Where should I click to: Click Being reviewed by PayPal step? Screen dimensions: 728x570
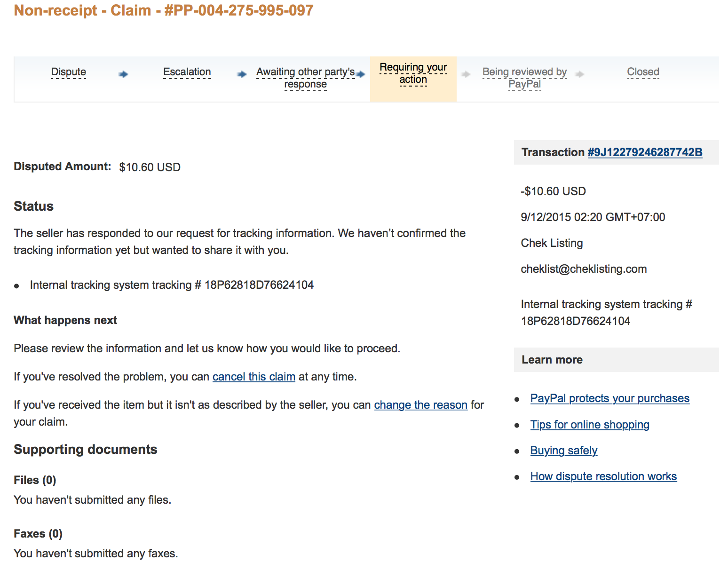tap(524, 78)
